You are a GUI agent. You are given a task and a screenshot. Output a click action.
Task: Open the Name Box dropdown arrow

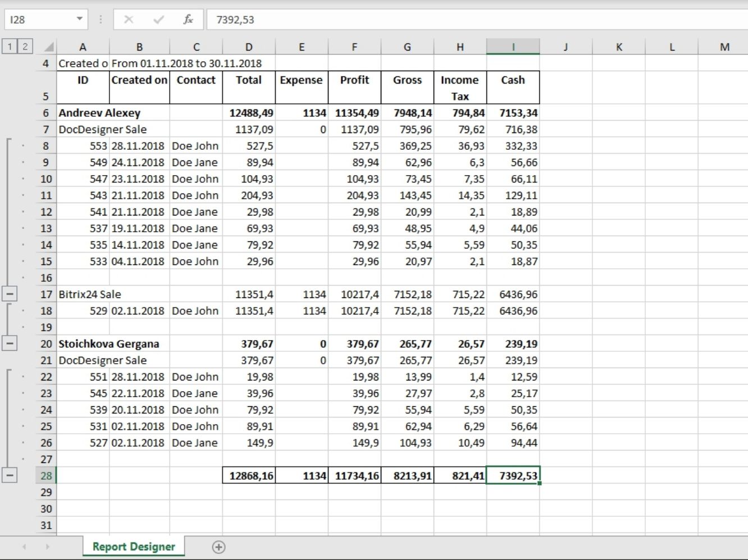click(x=80, y=20)
